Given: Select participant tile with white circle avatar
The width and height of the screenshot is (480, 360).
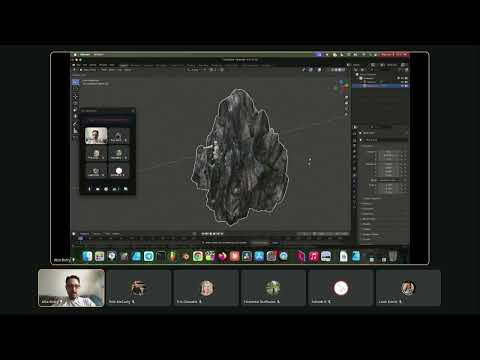Looking at the screenshot, I should click(340, 288).
